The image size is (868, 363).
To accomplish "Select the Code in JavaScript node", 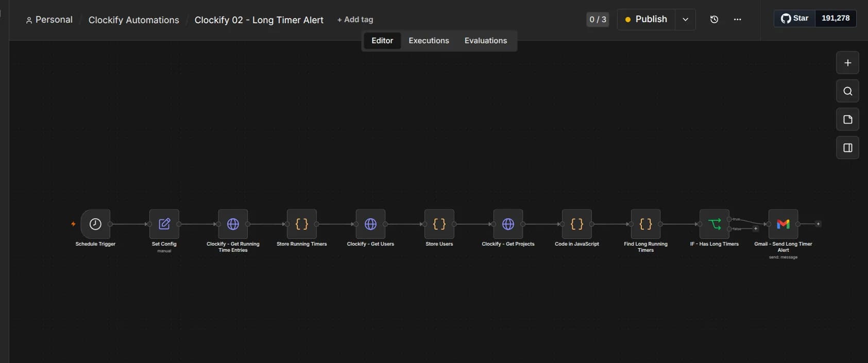I will tap(577, 224).
